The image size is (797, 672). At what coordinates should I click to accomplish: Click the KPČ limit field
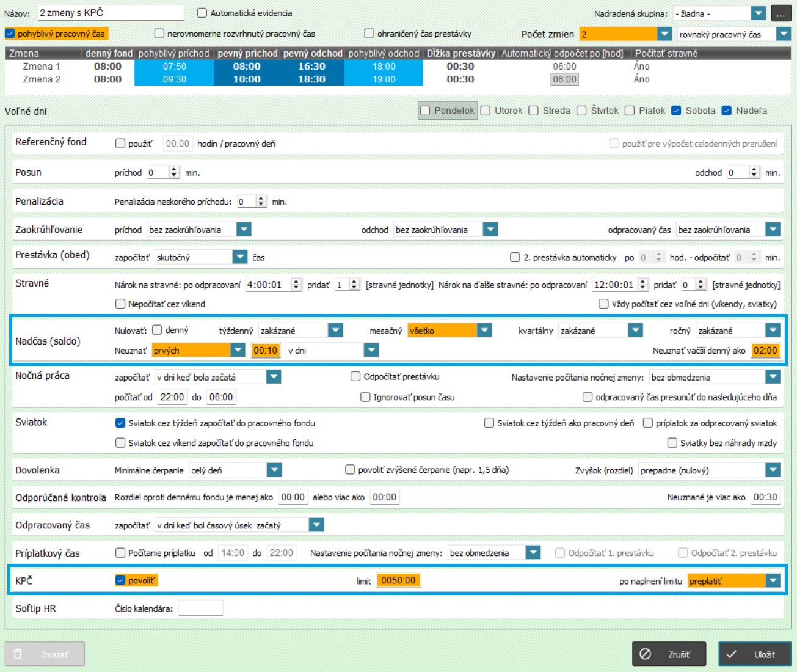[x=398, y=580]
